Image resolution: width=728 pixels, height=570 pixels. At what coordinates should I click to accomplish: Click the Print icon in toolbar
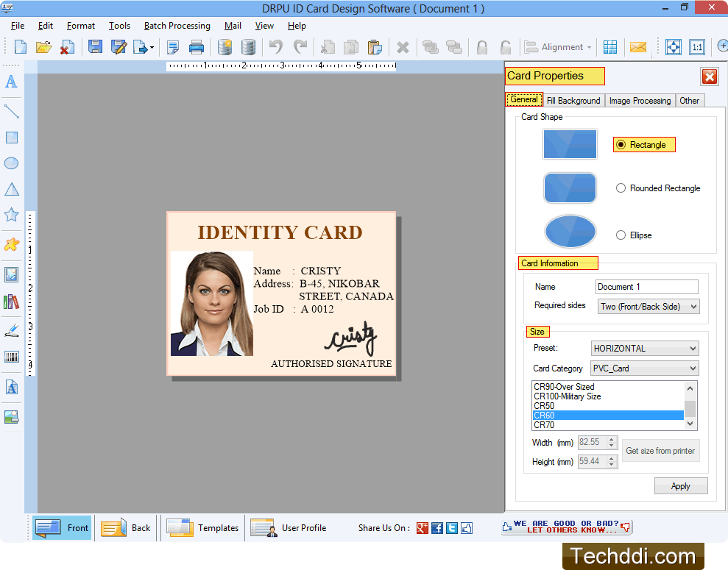point(197,47)
